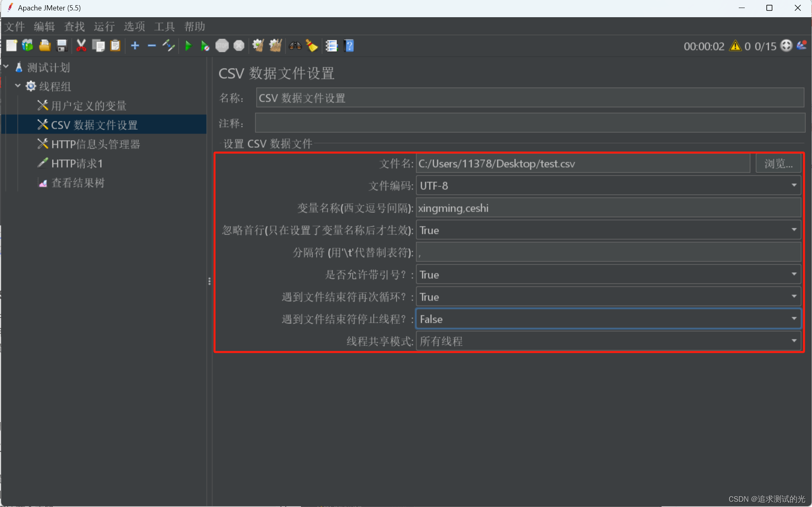This screenshot has width=812, height=507.
Task: Open the 运行 menu
Action: pyautogui.click(x=104, y=26)
